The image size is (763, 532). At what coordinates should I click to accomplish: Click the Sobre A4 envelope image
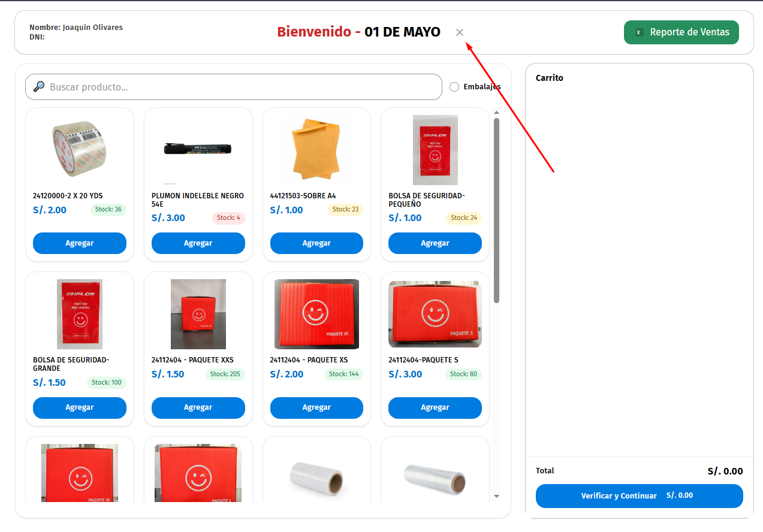coord(316,149)
